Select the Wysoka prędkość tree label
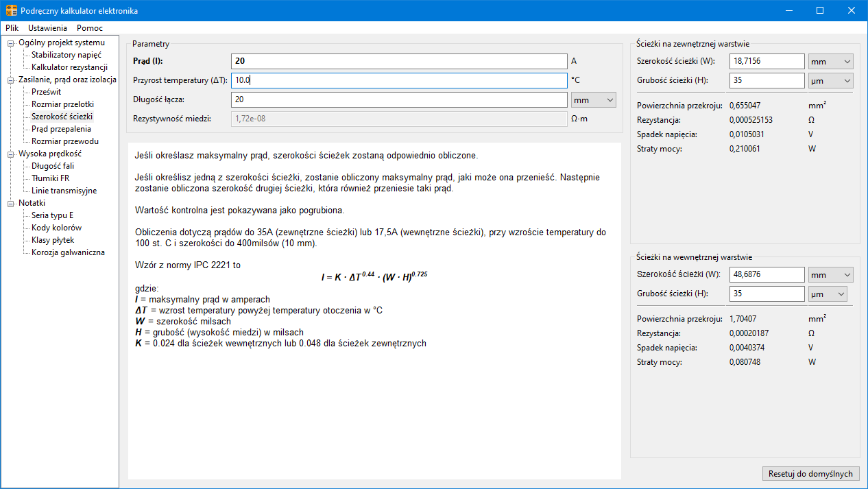The width and height of the screenshot is (868, 489). tap(50, 154)
